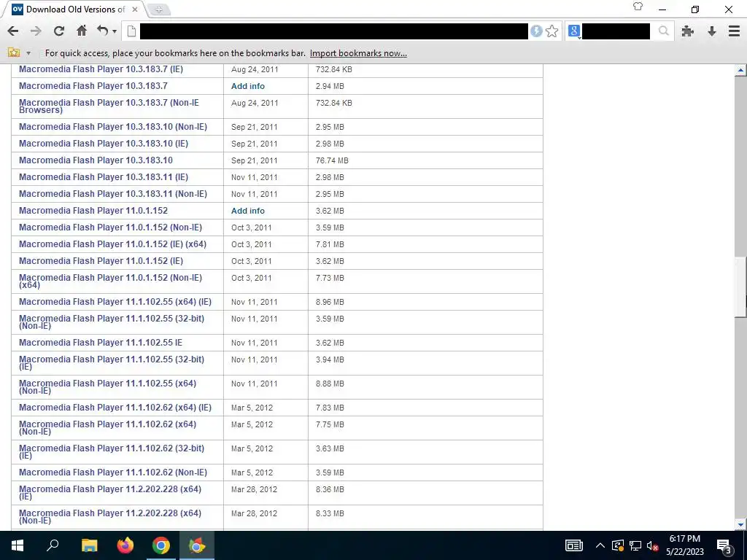Click the address bar field
Image resolution: width=747 pixels, height=560 pixels.
pos(333,31)
